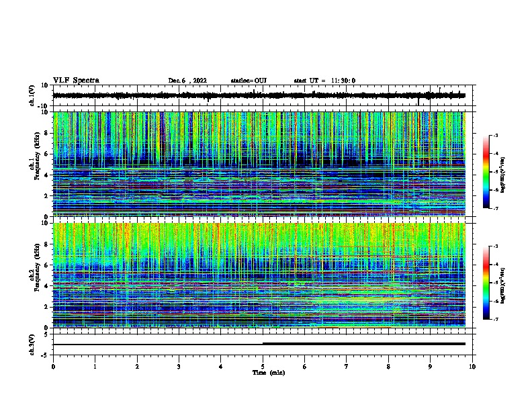Click the log(PSD) label of upper color bar
Viewport: 532px width, 411px height.
click(x=503, y=175)
